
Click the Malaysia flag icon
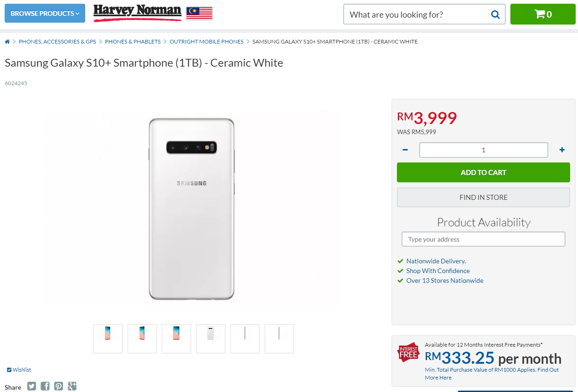click(199, 13)
